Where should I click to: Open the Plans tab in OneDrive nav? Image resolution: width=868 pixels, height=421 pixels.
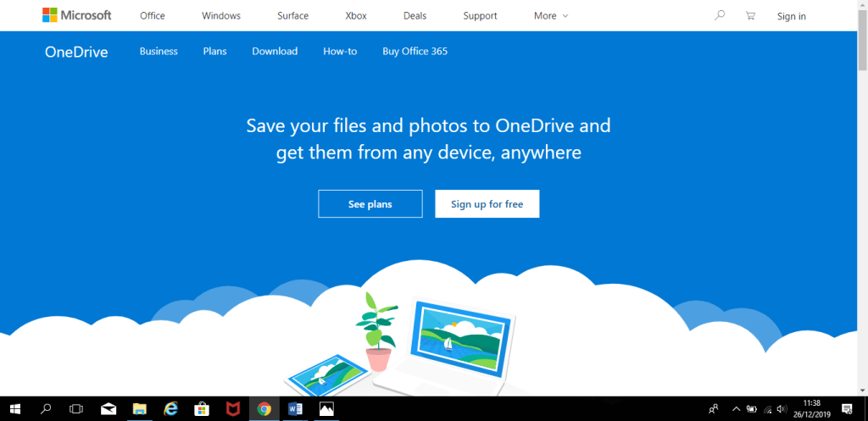point(214,52)
